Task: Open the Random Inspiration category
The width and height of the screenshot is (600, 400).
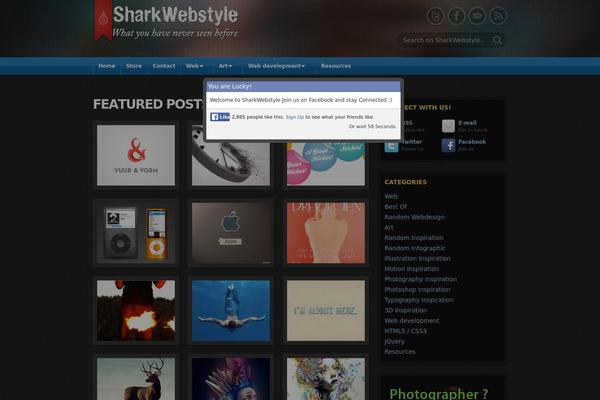Action: [x=414, y=238]
